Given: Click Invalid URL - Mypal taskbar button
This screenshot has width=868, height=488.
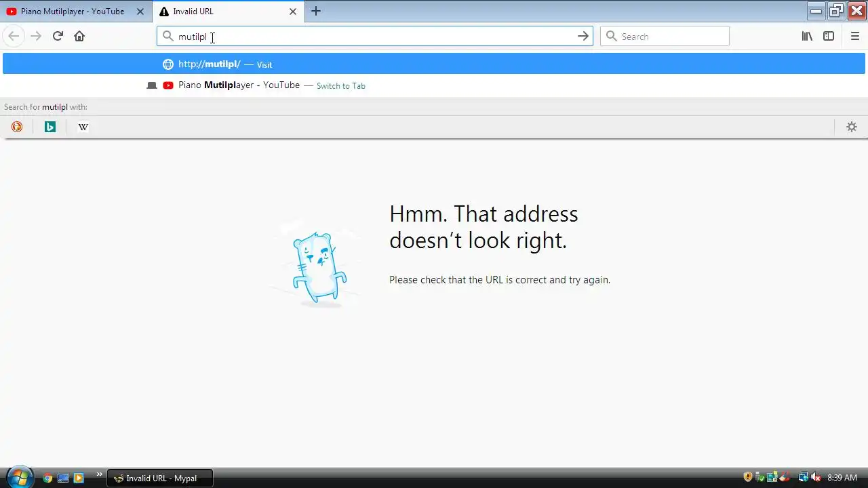Looking at the screenshot, I should (160, 478).
